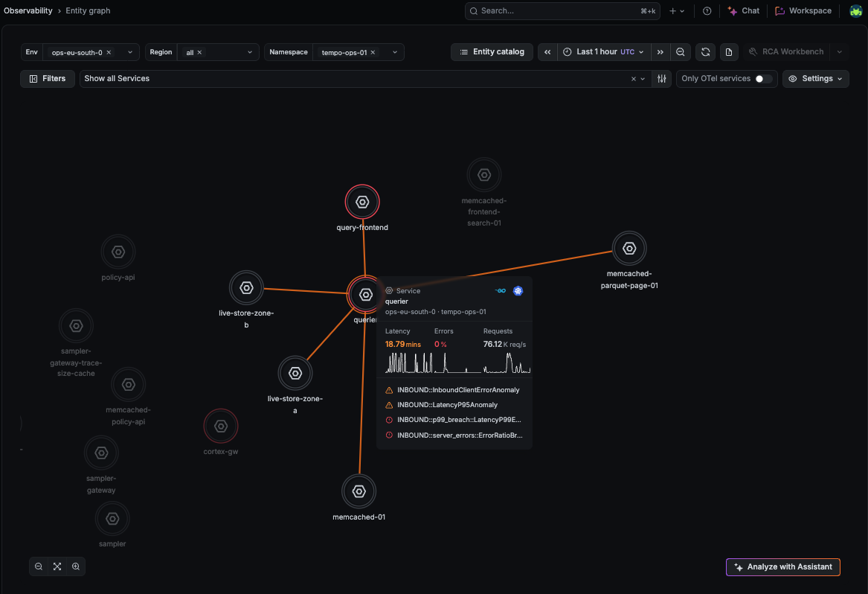Click the 0 % errors value
Image resolution: width=868 pixels, height=594 pixels.
click(x=440, y=345)
